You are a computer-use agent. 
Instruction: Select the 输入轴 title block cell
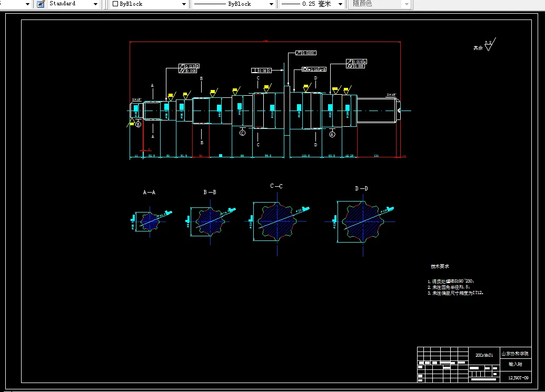pyautogui.click(x=516, y=364)
